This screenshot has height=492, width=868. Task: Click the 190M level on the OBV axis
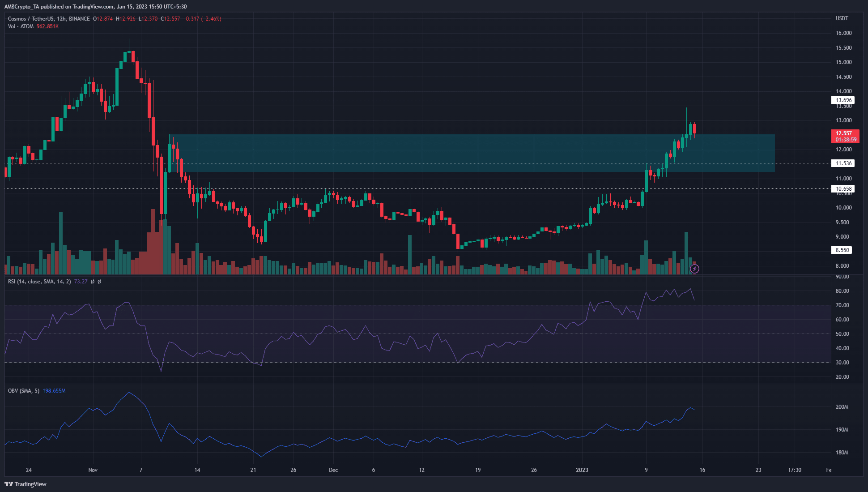point(842,430)
